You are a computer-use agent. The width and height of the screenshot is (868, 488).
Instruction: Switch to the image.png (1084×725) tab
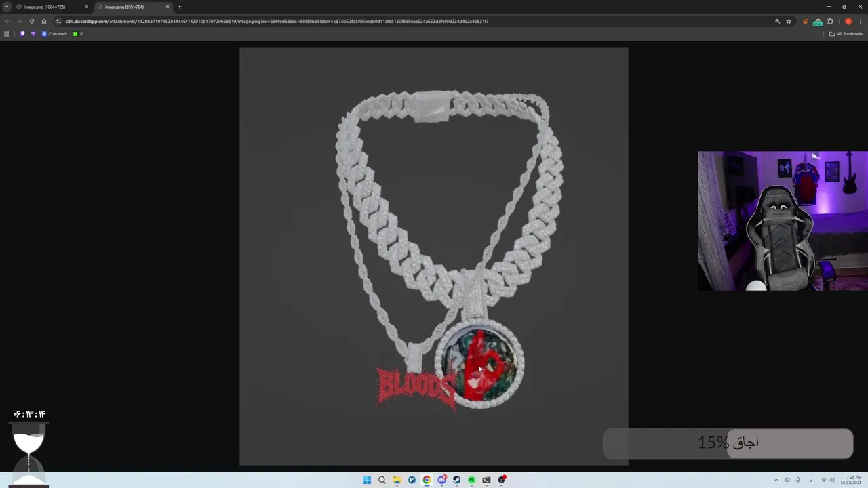click(52, 7)
